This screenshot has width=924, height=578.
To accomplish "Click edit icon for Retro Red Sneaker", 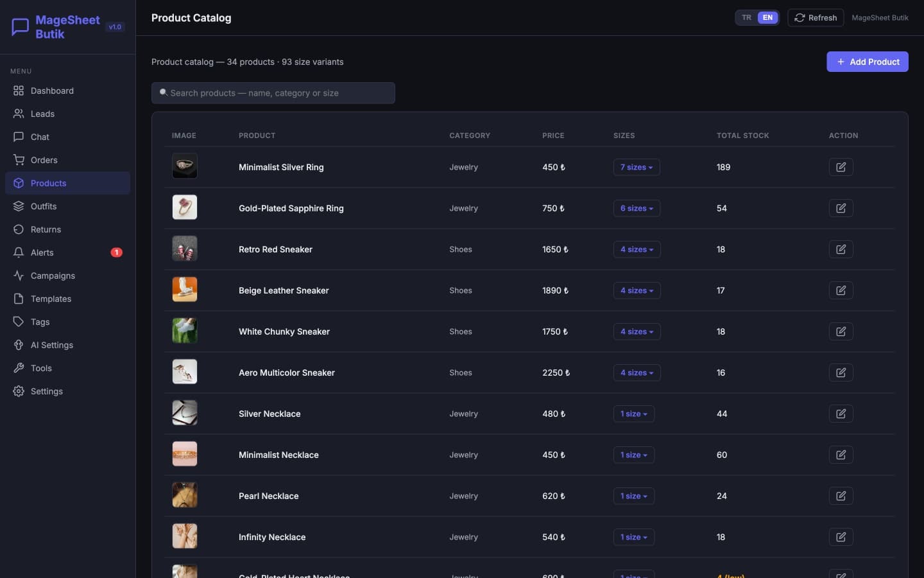I will click(841, 249).
